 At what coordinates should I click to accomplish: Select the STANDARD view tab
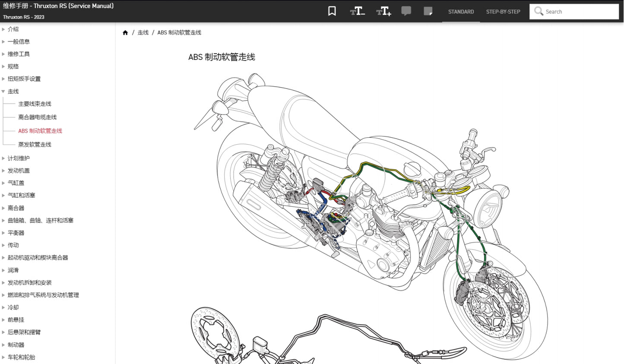461,12
